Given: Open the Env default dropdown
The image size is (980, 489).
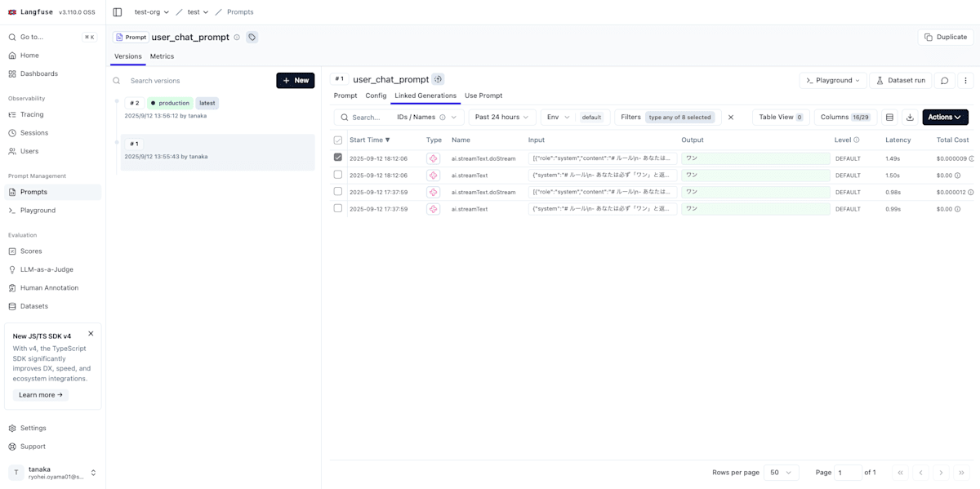Looking at the screenshot, I should [x=575, y=117].
